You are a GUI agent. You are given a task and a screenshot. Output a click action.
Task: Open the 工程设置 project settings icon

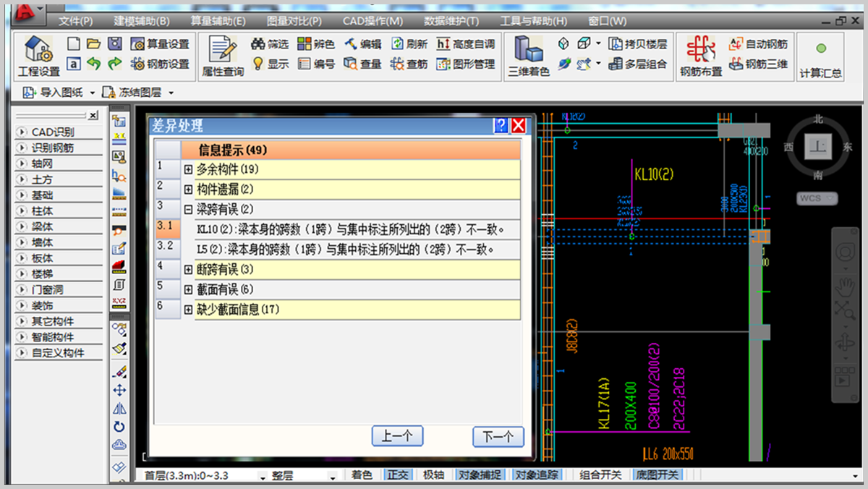click(x=38, y=51)
